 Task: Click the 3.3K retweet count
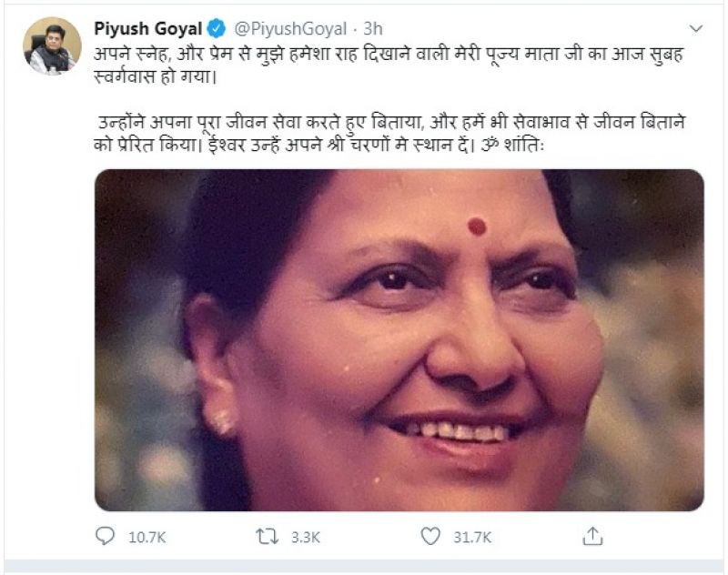click(305, 537)
